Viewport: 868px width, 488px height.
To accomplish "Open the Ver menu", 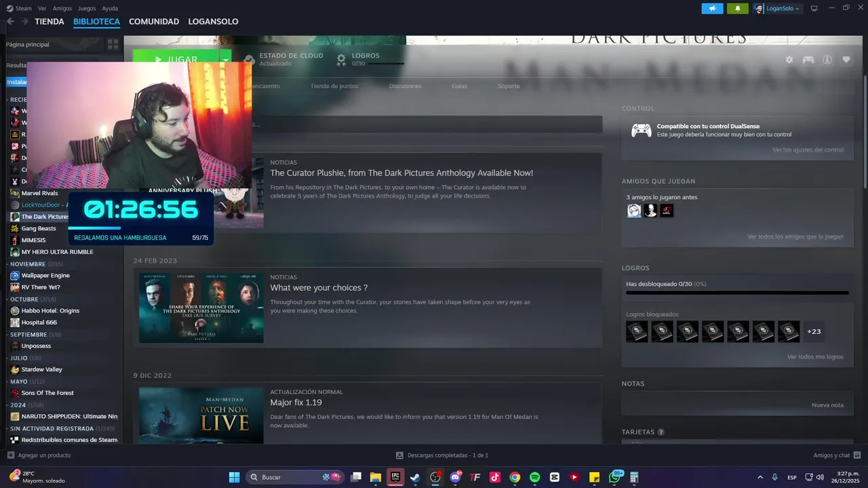I will [43, 8].
